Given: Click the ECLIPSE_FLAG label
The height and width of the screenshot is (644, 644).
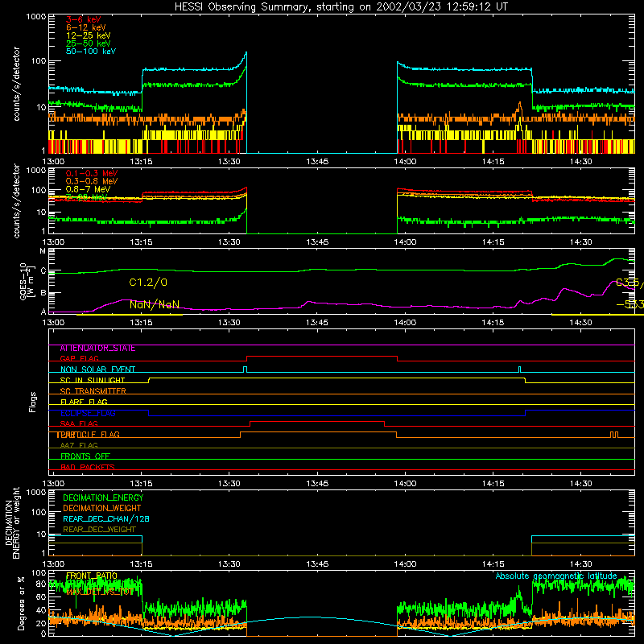Looking at the screenshot, I should 88,413.
